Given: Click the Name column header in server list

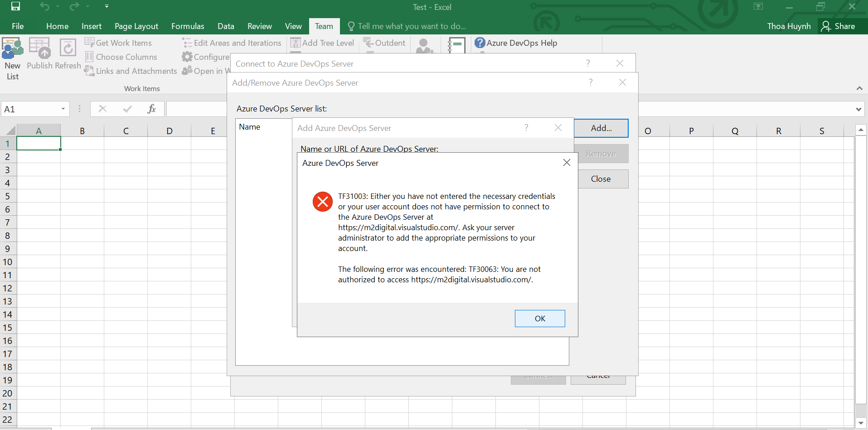Looking at the screenshot, I should click(250, 127).
